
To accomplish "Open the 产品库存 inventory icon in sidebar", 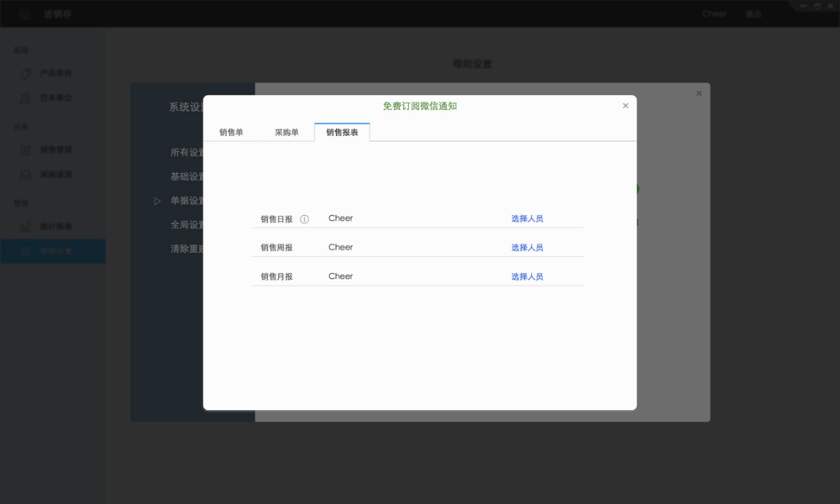I will (x=26, y=73).
